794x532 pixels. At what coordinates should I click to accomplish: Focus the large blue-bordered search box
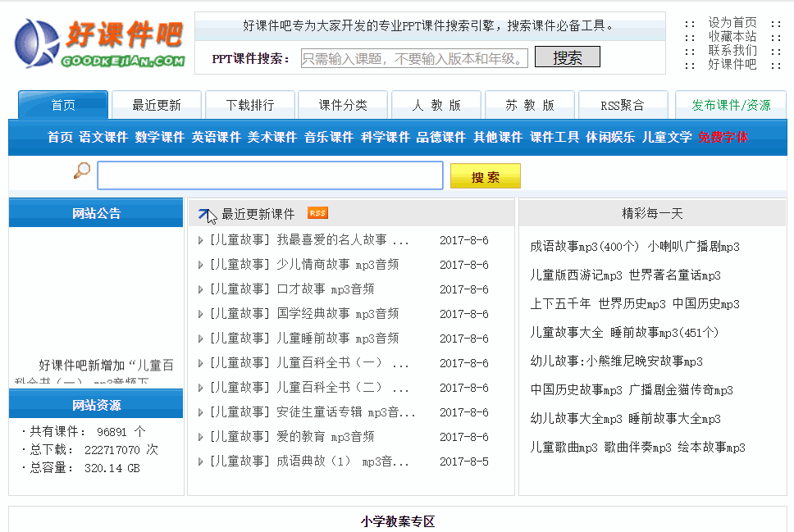(x=271, y=175)
